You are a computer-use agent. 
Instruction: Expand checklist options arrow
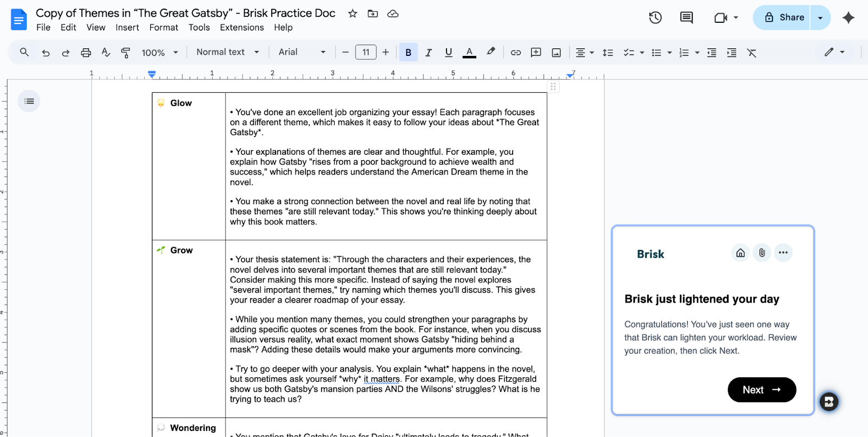coord(642,53)
